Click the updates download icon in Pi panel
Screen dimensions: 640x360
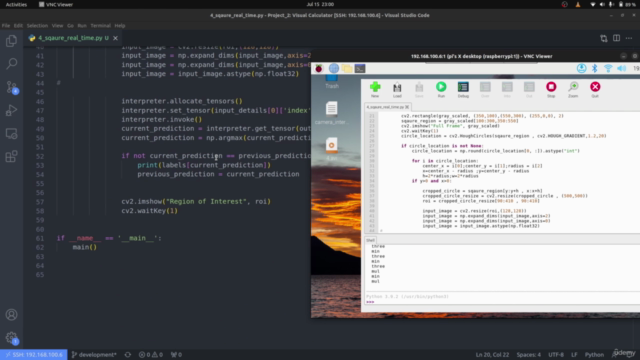tap(581, 68)
